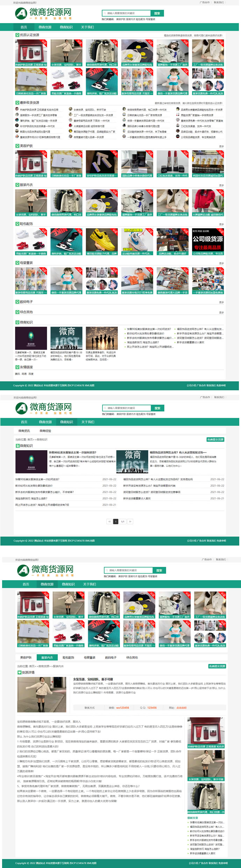Click the homepage 美容护肤 section header icon
Viewport: 241px width, 868px height.
point(17,146)
